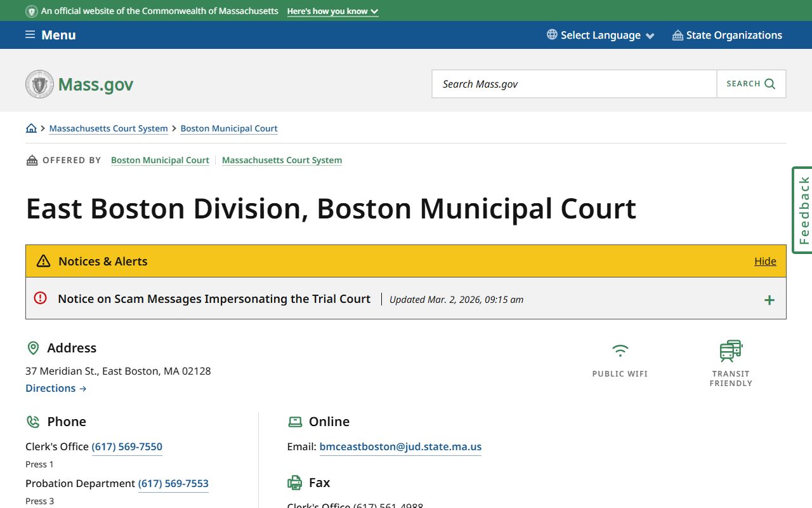The height and width of the screenshot is (508, 812).
Task: Call Clerk's Office (617) 569-7550
Action: 127,446
